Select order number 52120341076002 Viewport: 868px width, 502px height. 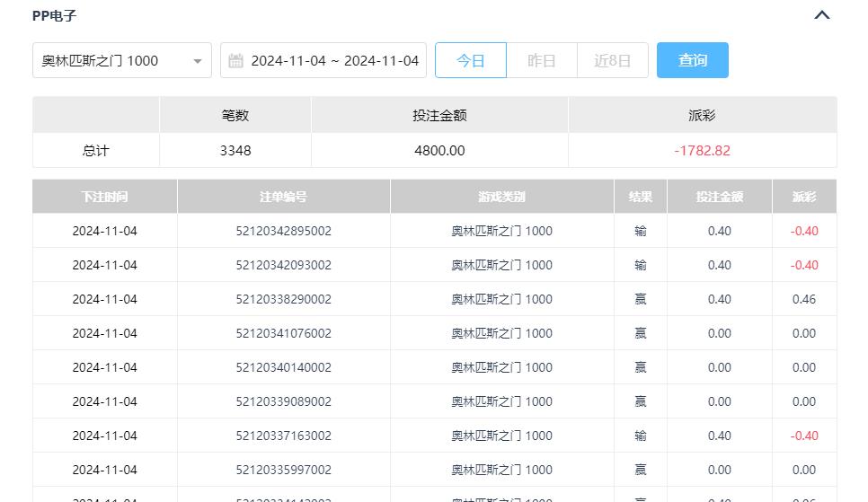click(283, 333)
